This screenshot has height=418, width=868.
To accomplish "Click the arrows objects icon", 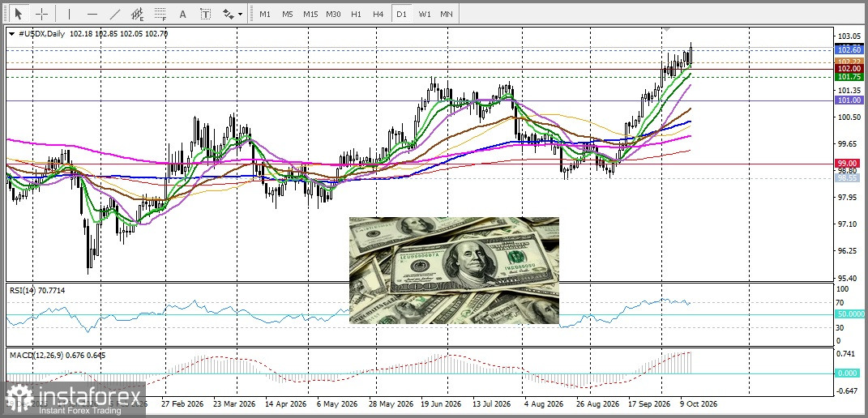I will (x=228, y=14).
